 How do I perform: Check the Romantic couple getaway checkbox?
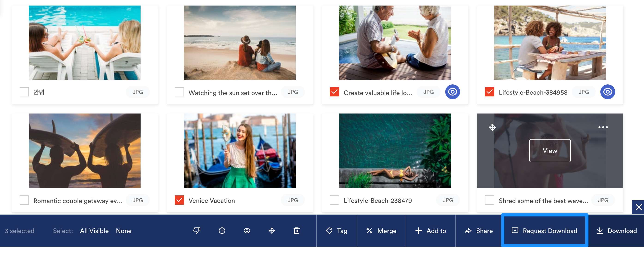pyautogui.click(x=24, y=200)
